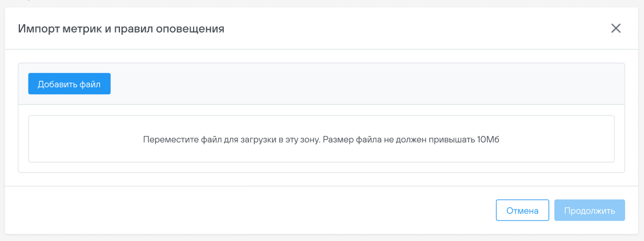Click the light-blue continue button in the footer
This screenshot has width=644, height=241.
coord(589,210)
